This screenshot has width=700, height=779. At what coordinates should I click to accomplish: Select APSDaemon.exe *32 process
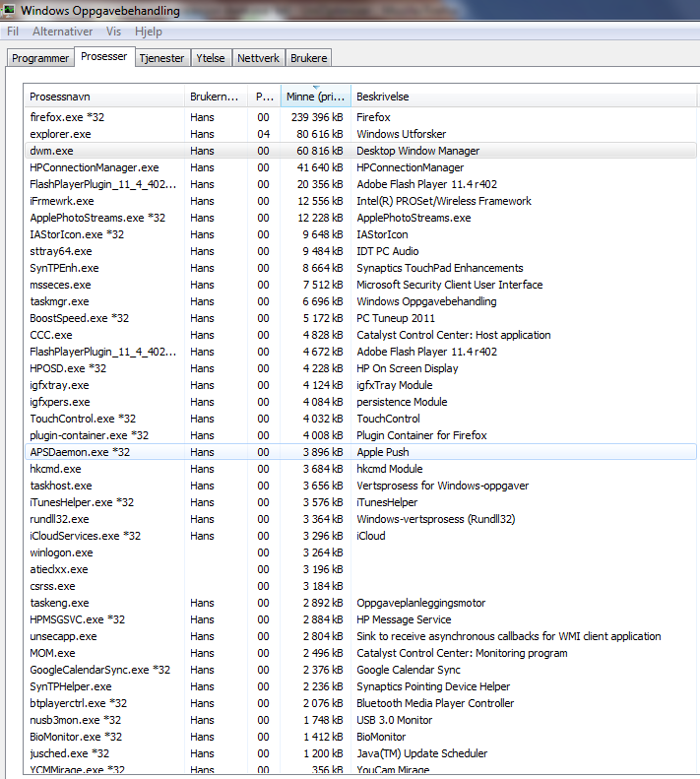[x=360, y=452]
